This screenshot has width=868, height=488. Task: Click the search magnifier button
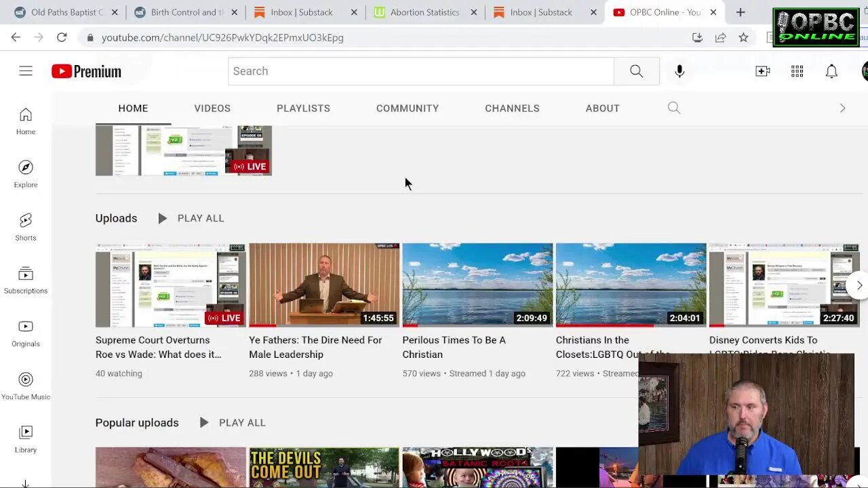[636, 71]
